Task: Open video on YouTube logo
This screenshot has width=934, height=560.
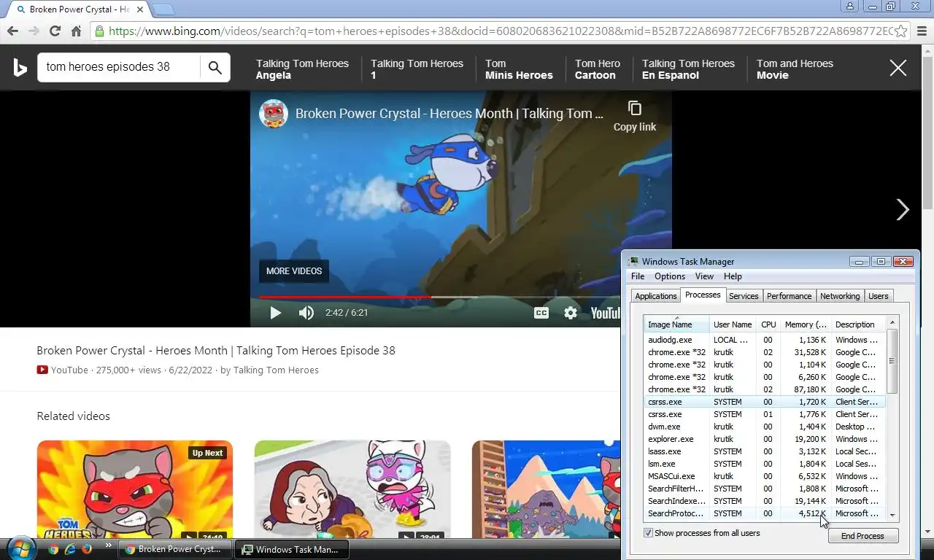Action: (605, 313)
